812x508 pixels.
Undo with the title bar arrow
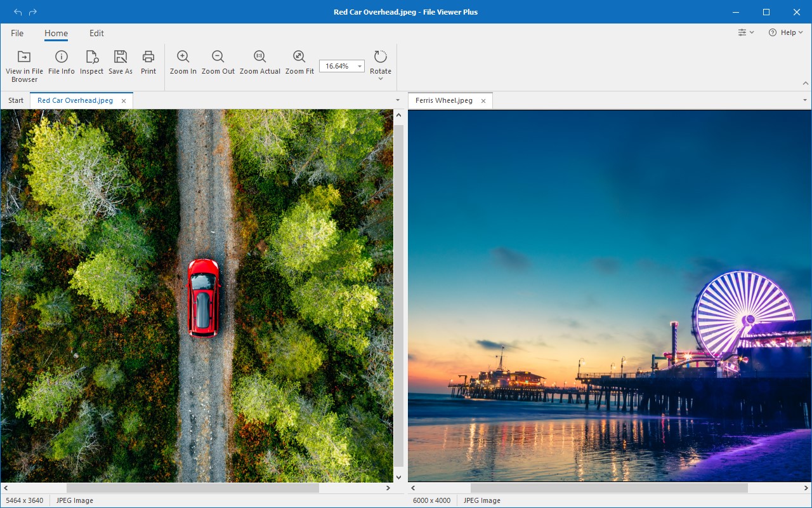tap(18, 12)
